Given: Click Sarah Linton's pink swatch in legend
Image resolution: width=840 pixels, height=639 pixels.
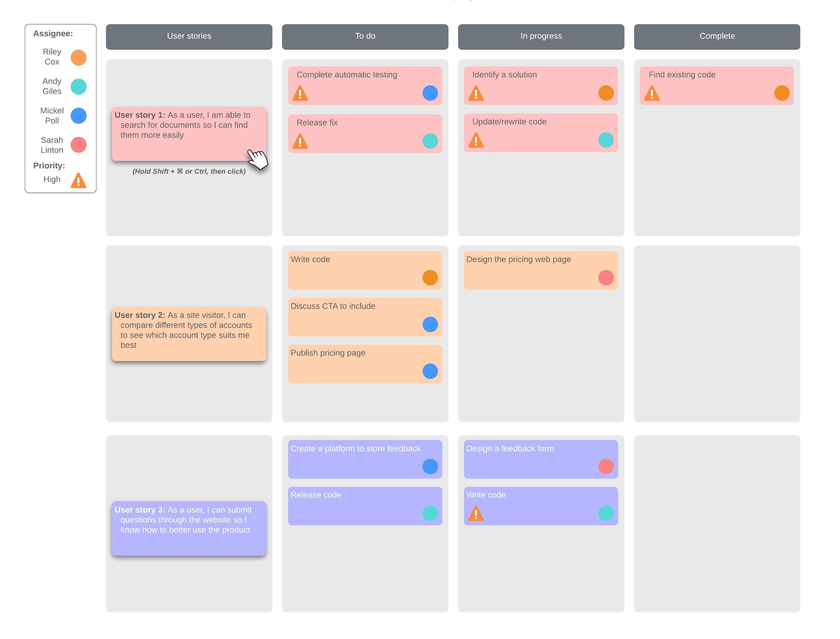Looking at the screenshot, I should coord(78,145).
